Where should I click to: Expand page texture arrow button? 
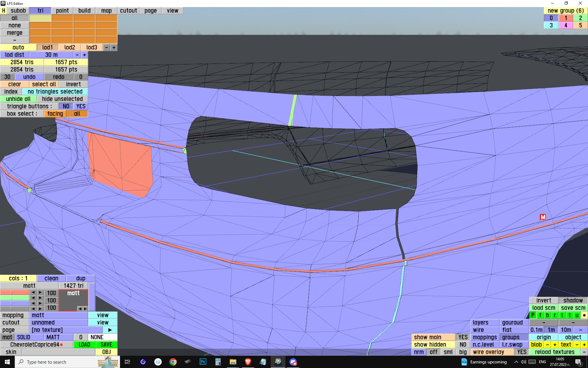point(110,330)
